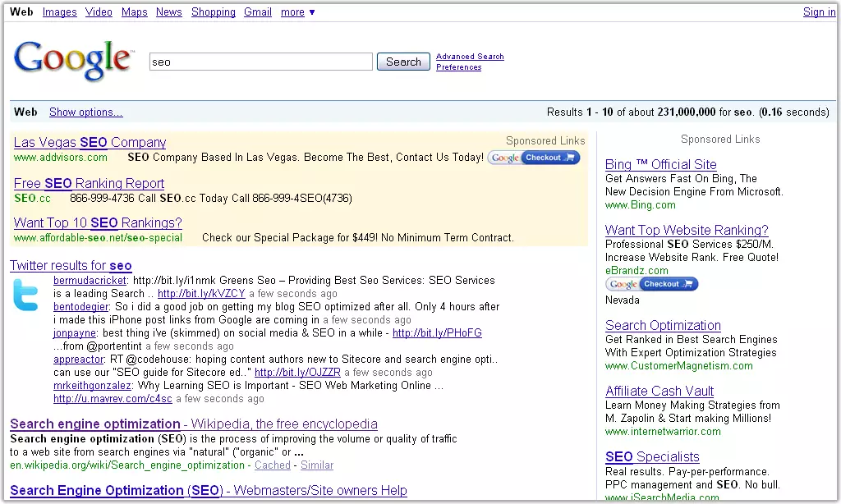Open 'Twitter results for seo' heading
This screenshot has height=504, width=841.
click(x=71, y=266)
